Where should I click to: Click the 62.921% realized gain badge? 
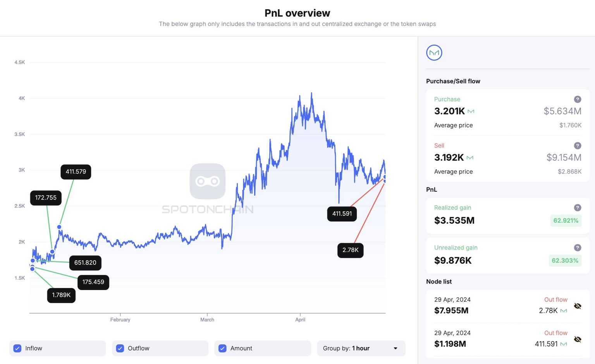[x=566, y=220]
